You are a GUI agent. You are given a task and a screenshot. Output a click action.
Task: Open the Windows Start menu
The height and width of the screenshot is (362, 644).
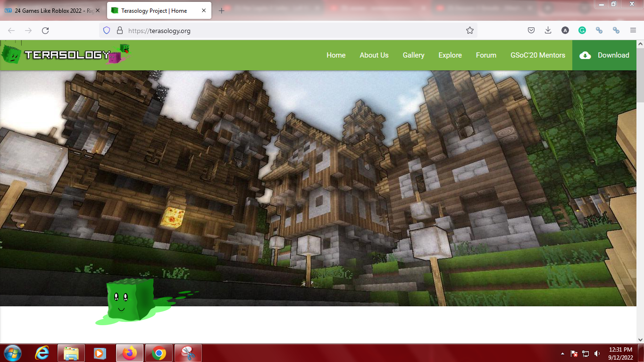click(12, 353)
